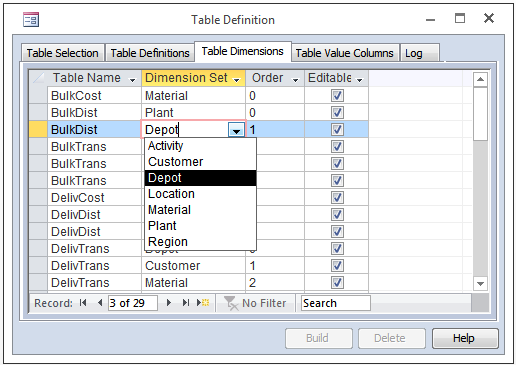Toggle Editable checkbox for DelivTrans Customer row
This screenshot has width=516, height=365.
click(x=337, y=266)
